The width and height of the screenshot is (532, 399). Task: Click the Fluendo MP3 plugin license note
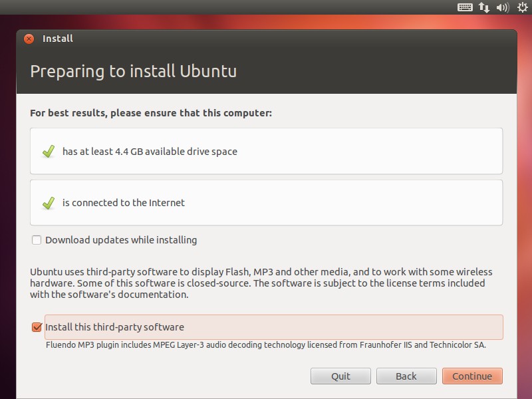coord(266,345)
